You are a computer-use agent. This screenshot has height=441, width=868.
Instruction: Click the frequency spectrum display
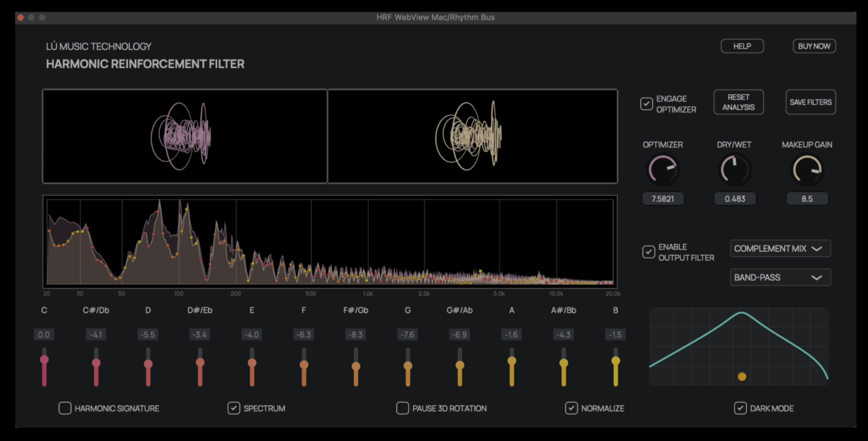(x=330, y=242)
